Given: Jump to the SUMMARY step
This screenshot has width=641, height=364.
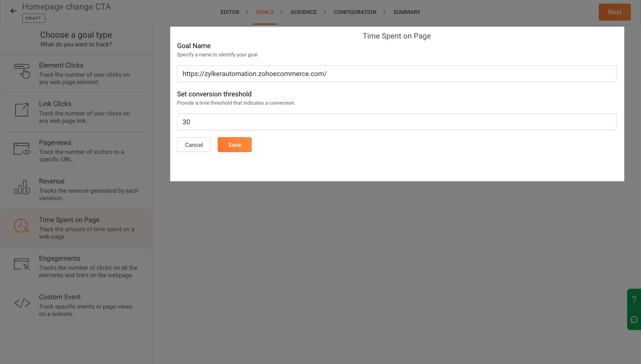Looking at the screenshot, I should click(x=407, y=12).
